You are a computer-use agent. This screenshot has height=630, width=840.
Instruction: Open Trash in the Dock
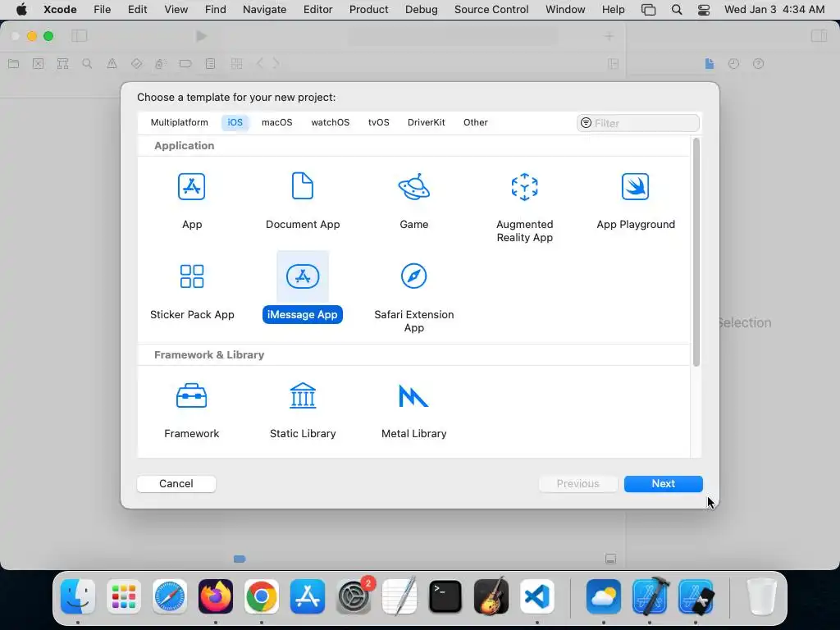click(x=761, y=596)
